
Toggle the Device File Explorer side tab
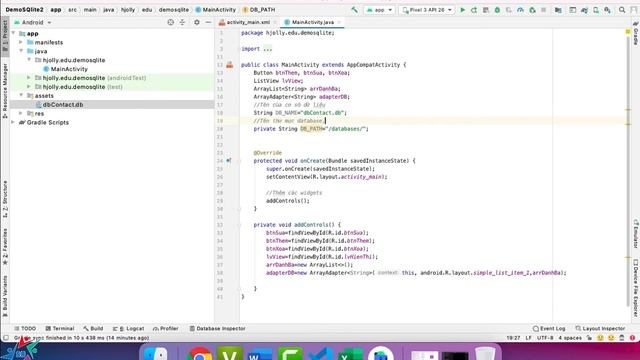coord(636,288)
